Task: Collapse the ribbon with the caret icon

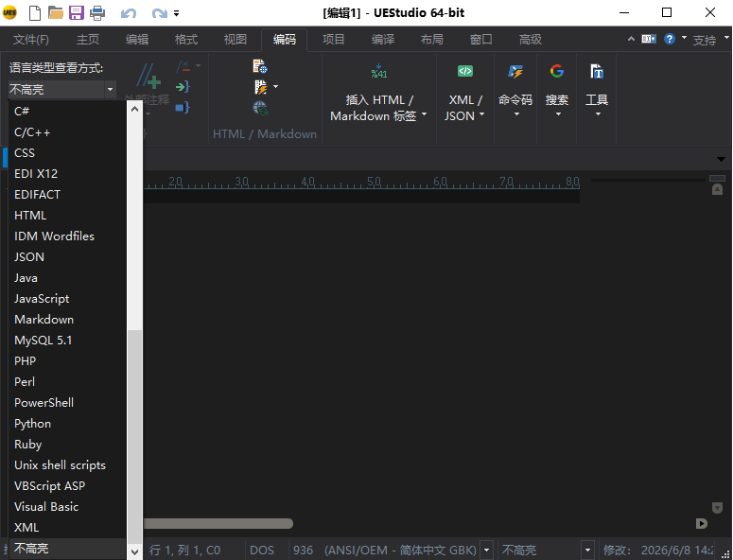Action: click(x=631, y=39)
